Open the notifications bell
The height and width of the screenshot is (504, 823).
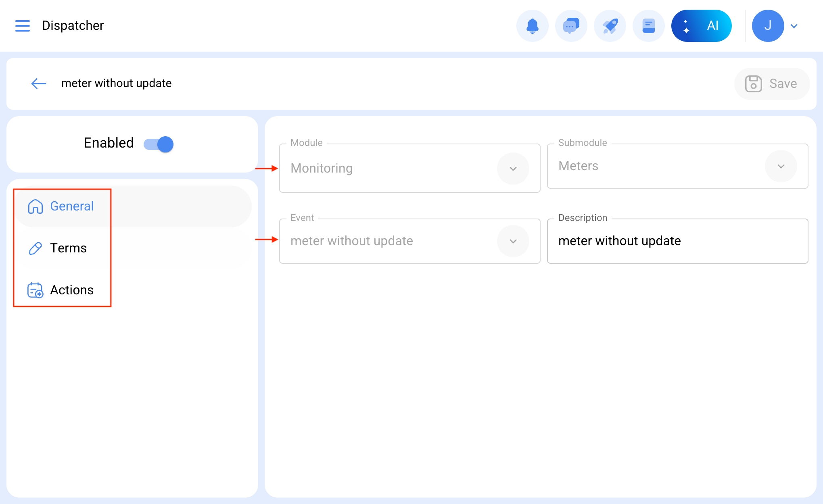pyautogui.click(x=533, y=26)
